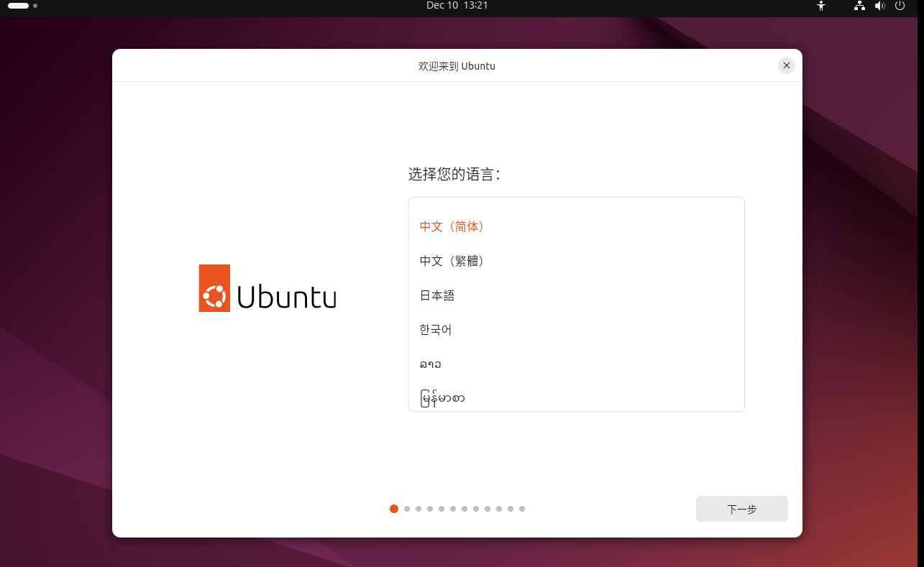Choose 日本語 in the language list

coord(576,295)
